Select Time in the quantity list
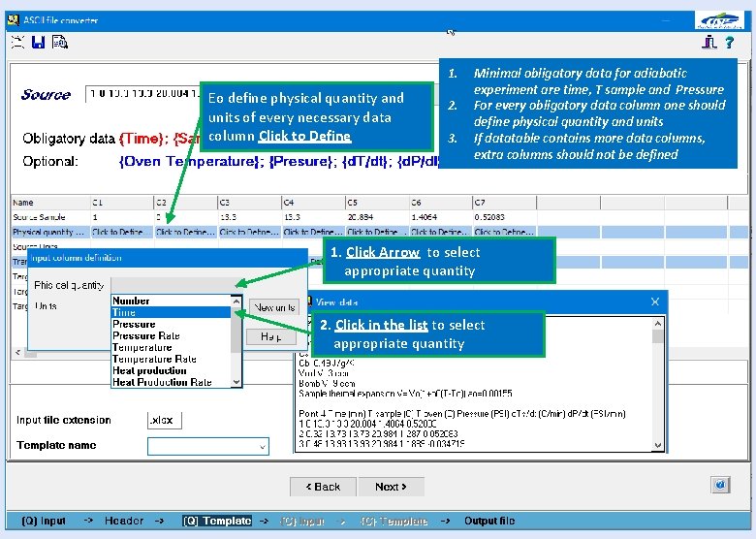 point(172,312)
